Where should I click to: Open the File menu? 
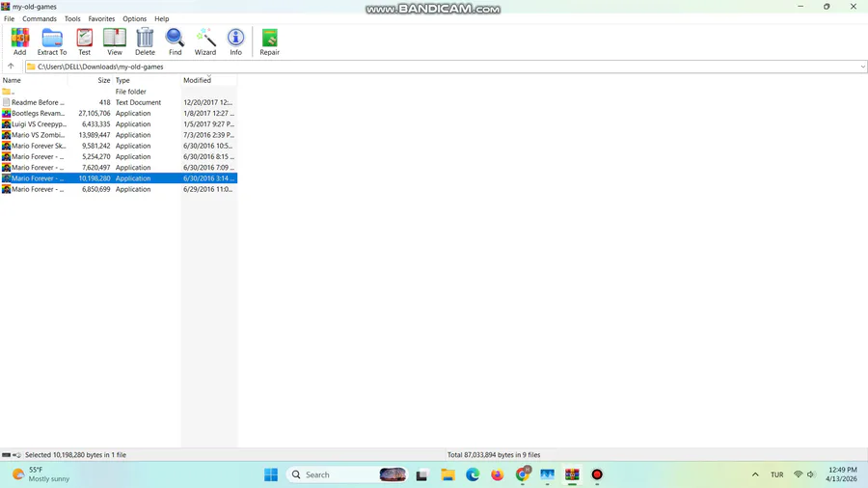pos(10,19)
